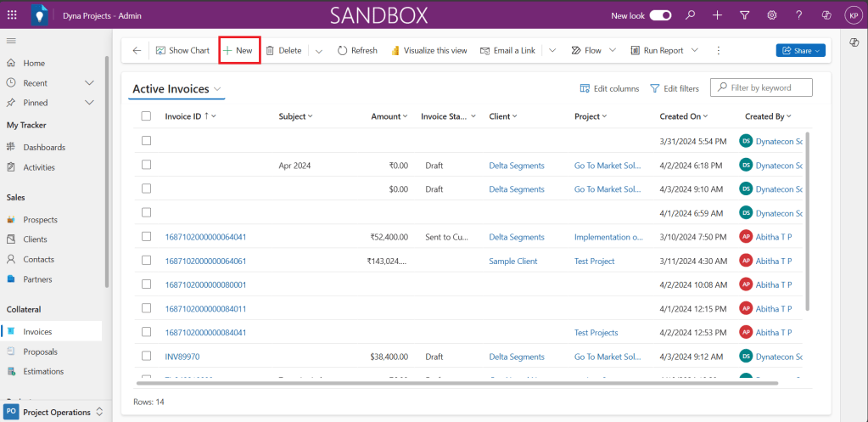This screenshot has height=422, width=868.
Task: Go back using the back arrow
Action: coord(137,51)
